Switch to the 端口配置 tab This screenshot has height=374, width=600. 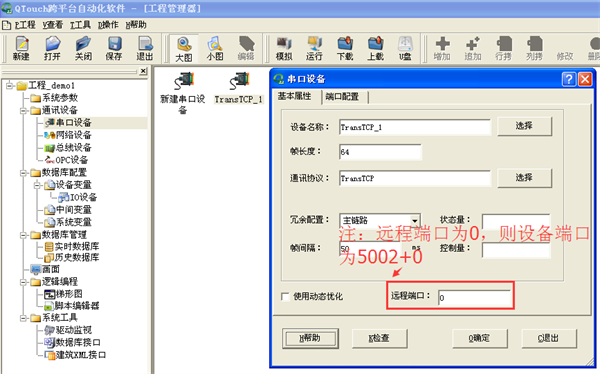tap(342, 97)
